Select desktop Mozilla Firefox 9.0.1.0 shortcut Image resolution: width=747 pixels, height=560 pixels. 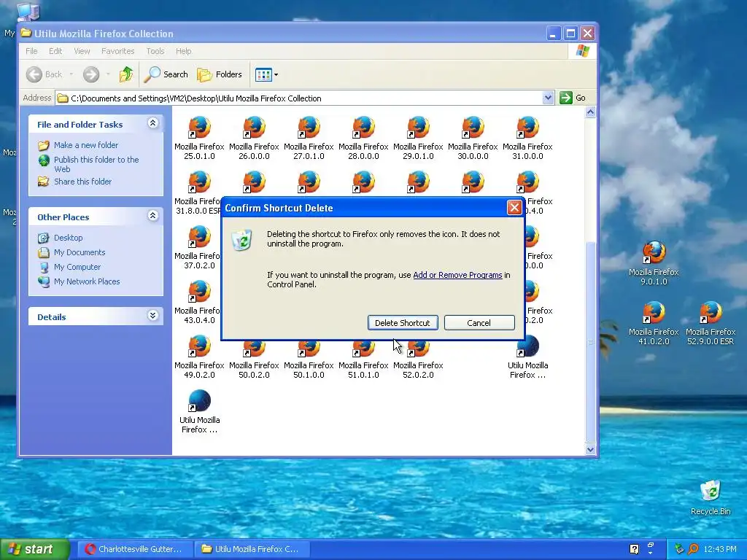pos(654,262)
